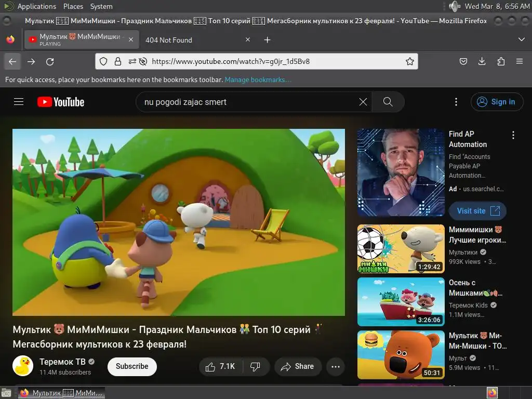Navigate back in Firefox

click(12, 61)
